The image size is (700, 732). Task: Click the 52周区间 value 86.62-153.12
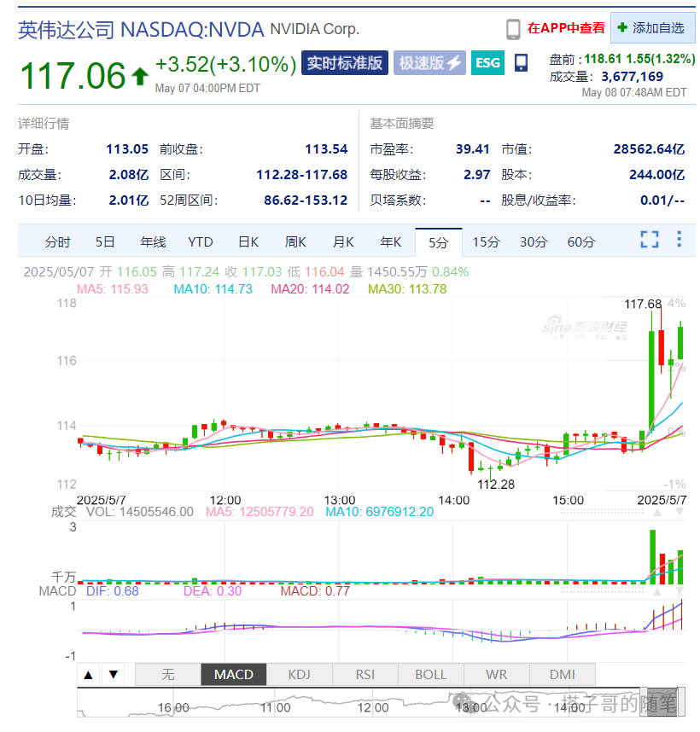point(306,200)
